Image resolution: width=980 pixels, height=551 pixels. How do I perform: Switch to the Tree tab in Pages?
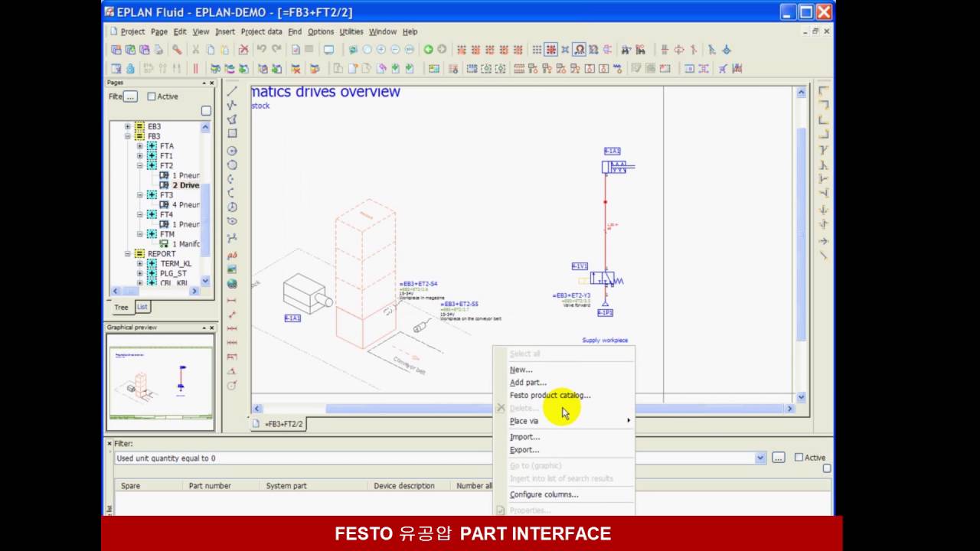click(121, 307)
